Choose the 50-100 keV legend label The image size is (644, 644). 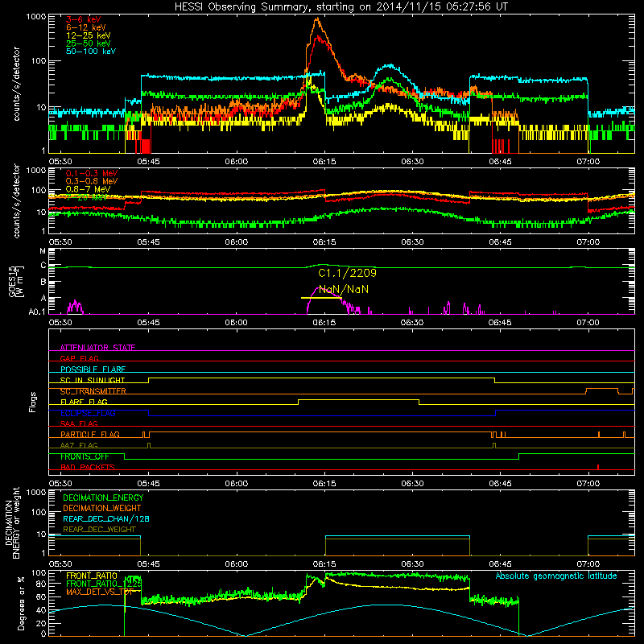coord(91,52)
